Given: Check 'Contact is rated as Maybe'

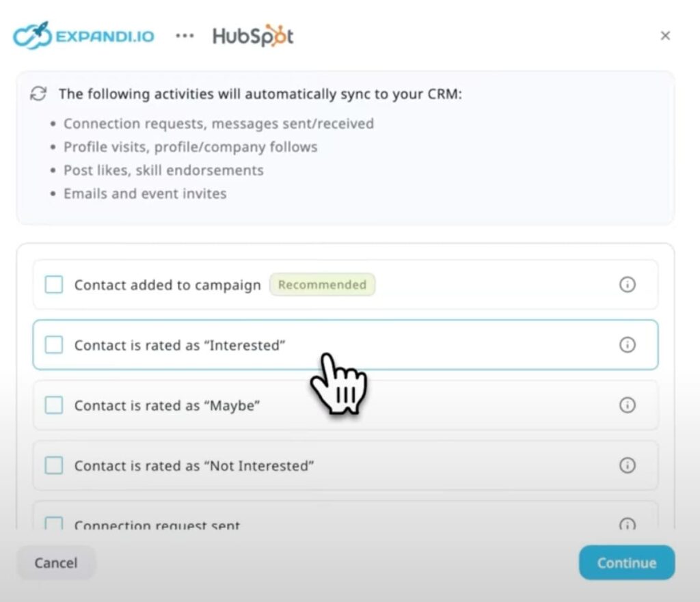Looking at the screenshot, I should 53,405.
